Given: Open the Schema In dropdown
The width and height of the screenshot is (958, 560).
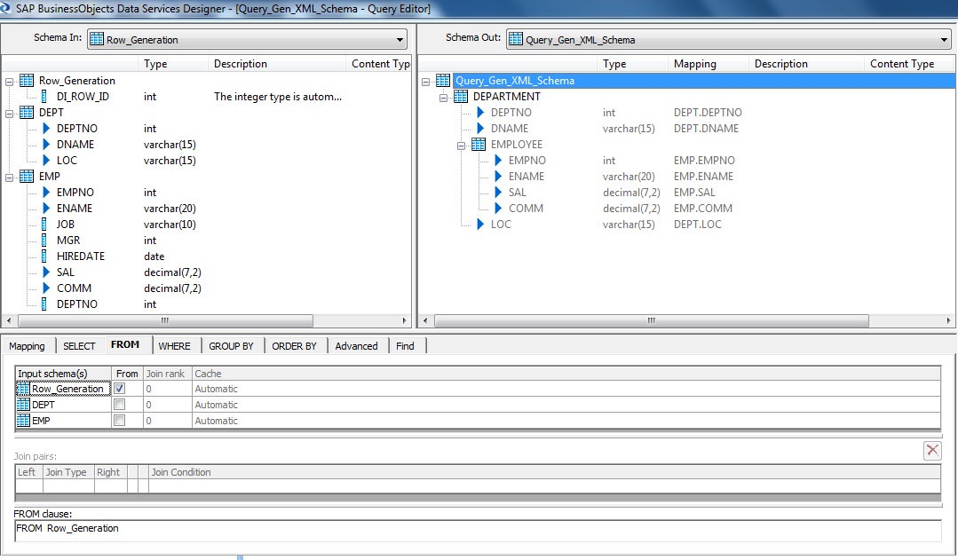Looking at the screenshot, I should [400, 40].
